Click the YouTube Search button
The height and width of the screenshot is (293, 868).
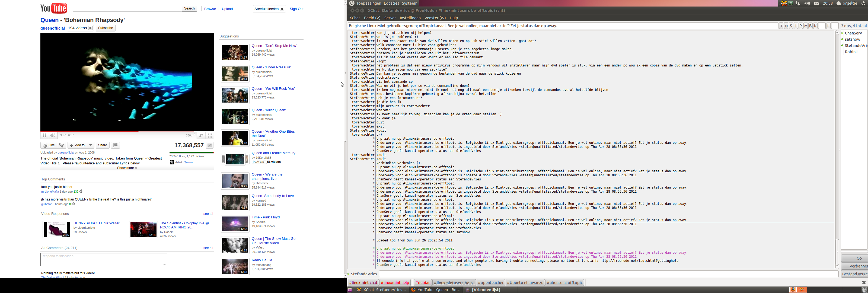point(189,8)
